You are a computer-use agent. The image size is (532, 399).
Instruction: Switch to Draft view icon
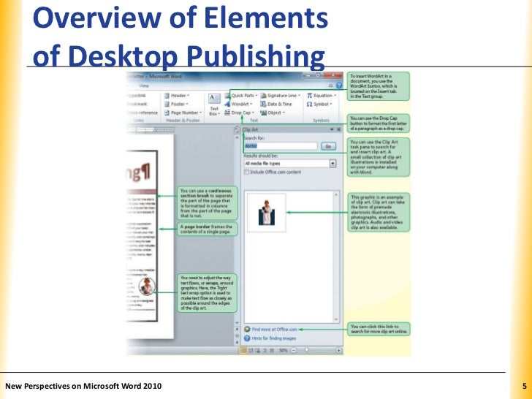point(272,350)
